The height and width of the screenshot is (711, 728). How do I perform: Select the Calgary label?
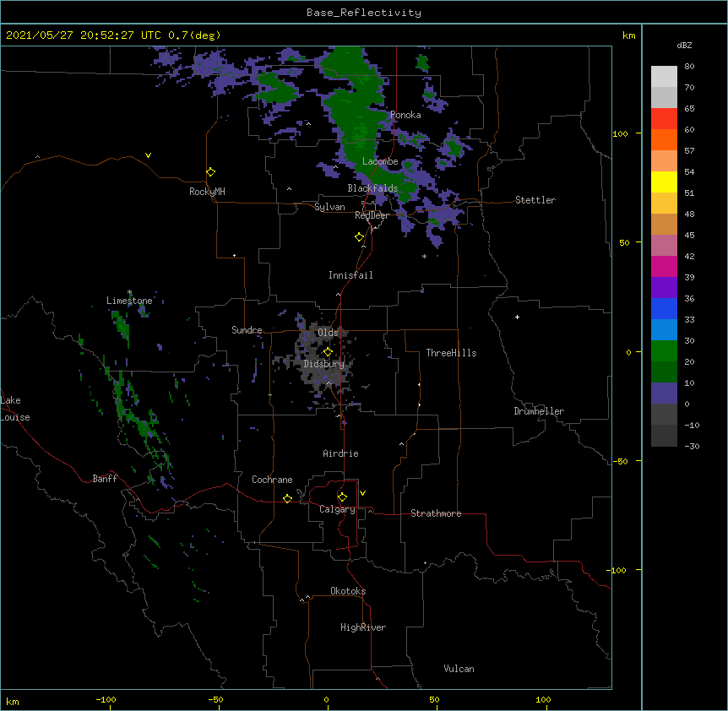tap(337, 509)
